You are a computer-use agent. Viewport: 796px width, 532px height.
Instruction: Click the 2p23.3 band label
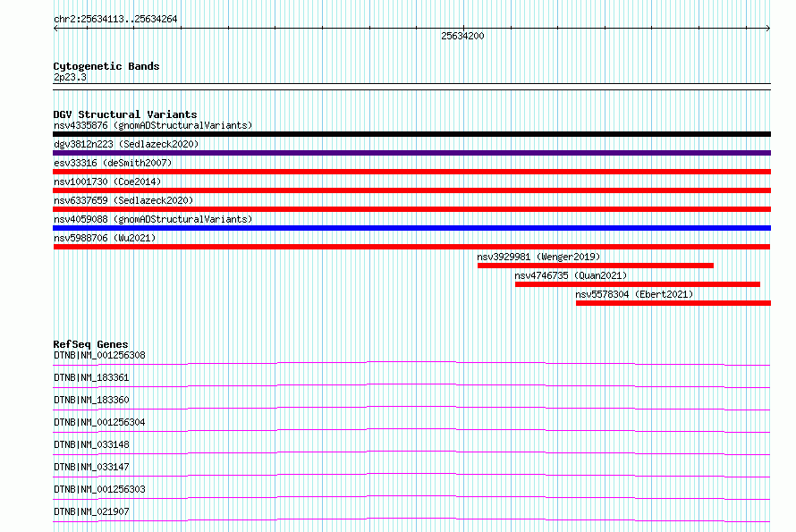point(70,77)
